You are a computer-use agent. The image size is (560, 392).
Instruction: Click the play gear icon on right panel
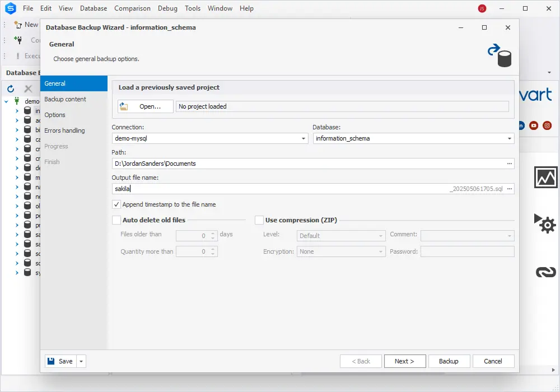(x=545, y=223)
